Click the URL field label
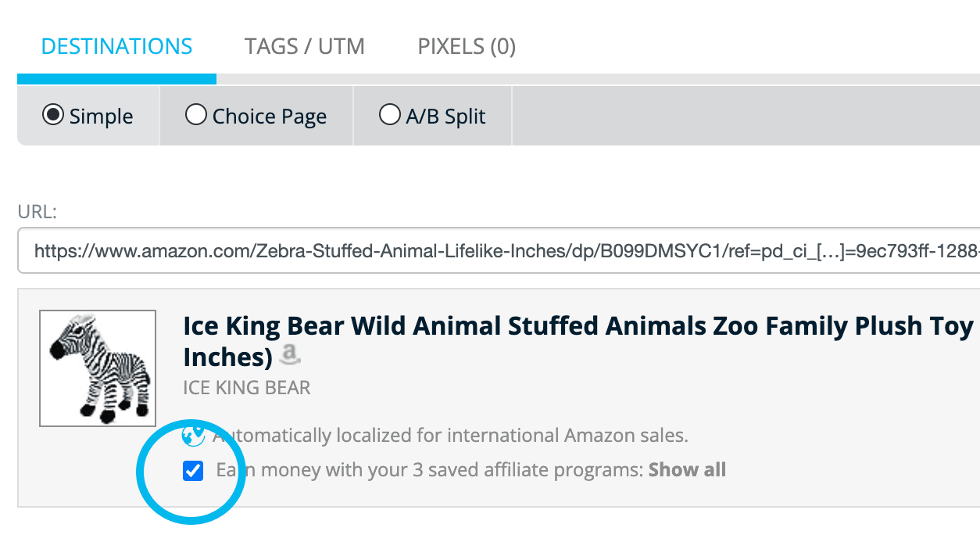 pyautogui.click(x=38, y=211)
